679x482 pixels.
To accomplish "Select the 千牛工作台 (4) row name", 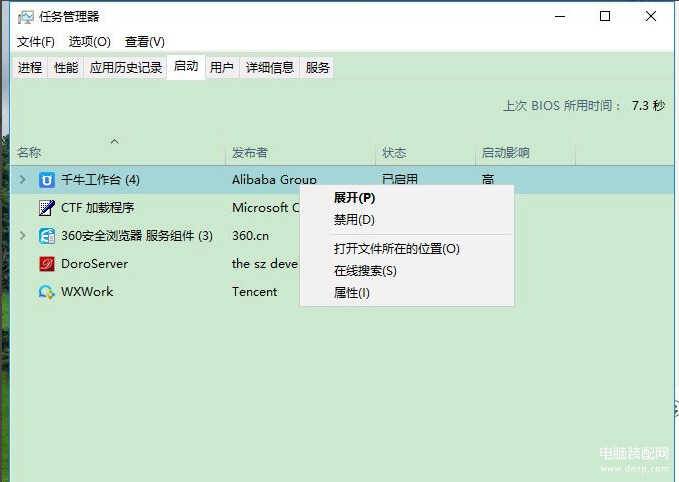I will coord(100,180).
